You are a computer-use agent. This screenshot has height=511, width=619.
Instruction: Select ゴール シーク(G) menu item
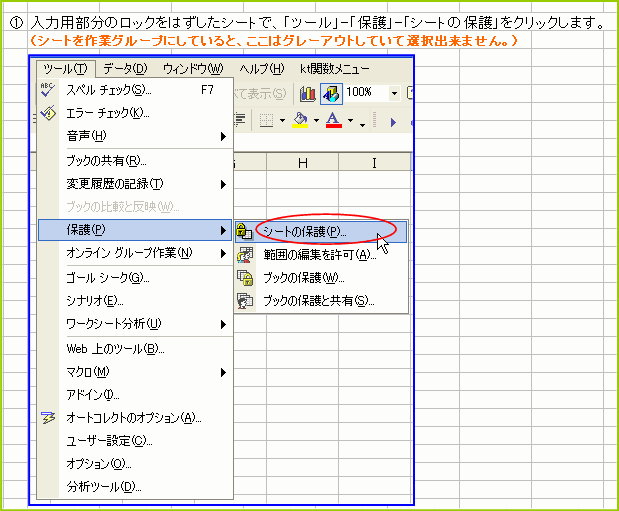point(135,278)
